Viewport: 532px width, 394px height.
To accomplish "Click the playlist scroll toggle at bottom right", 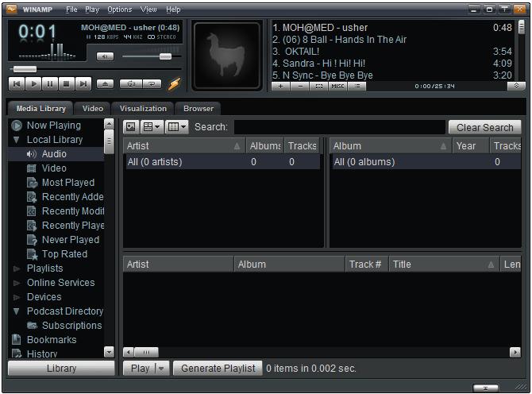I will tap(516, 86).
